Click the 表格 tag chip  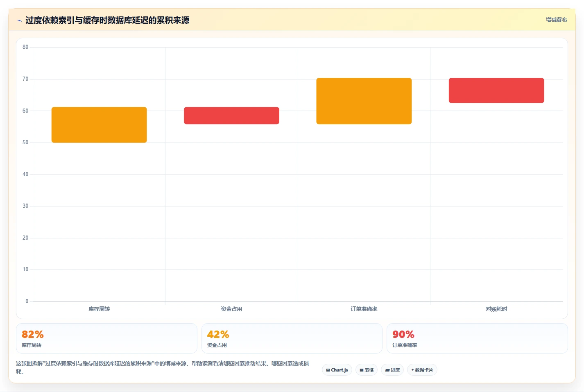pos(367,370)
